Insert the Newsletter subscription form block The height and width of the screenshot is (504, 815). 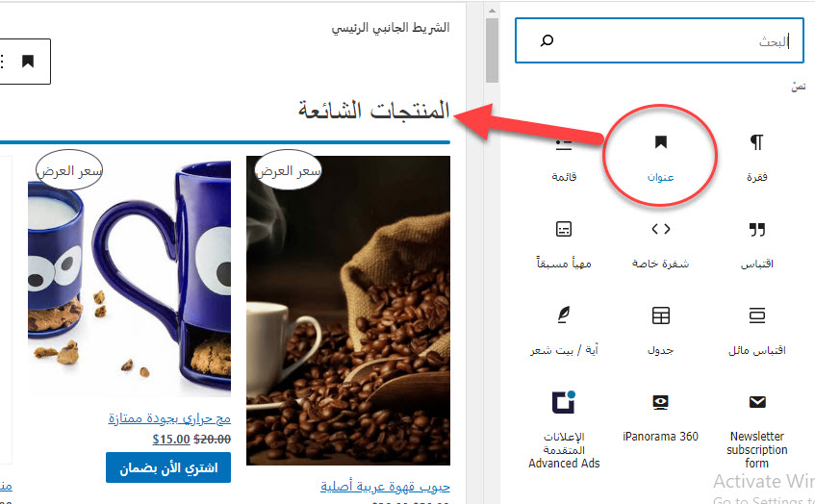756,430
